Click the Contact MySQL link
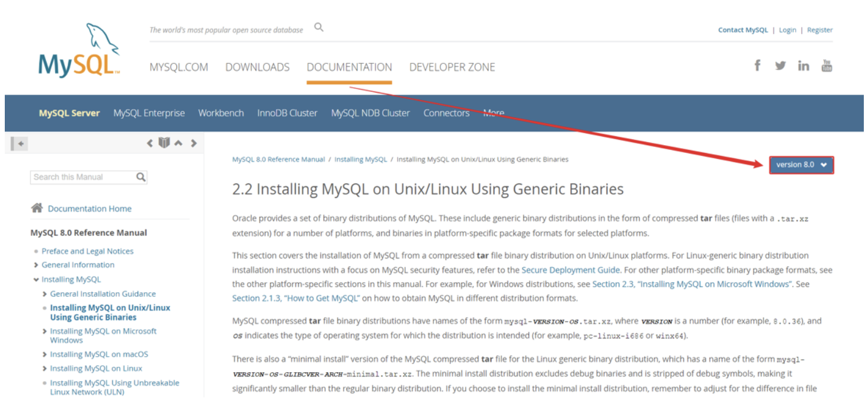 click(x=743, y=30)
